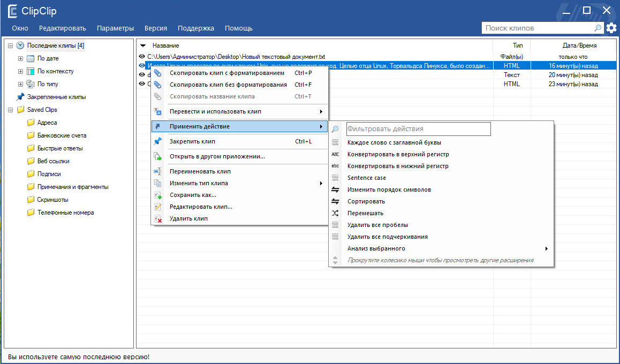Select the Веб ссылки folder
This screenshot has height=364, width=620.
54,161
